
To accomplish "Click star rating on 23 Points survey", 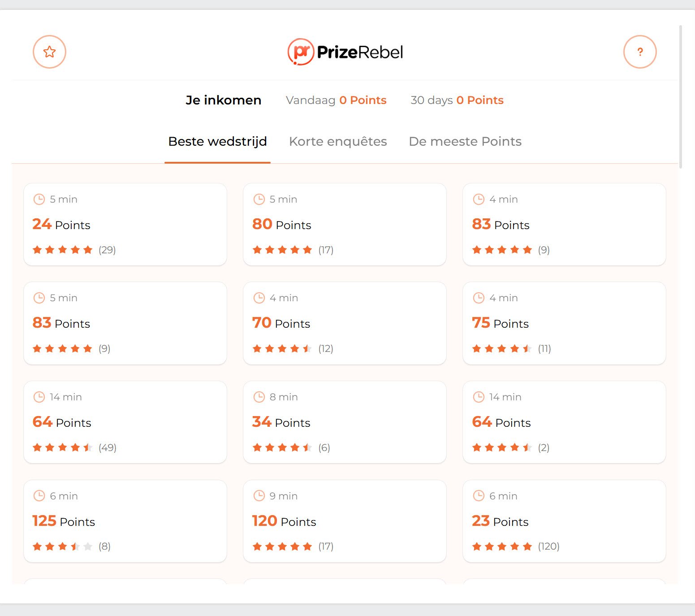I will click(x=502, y=547).
